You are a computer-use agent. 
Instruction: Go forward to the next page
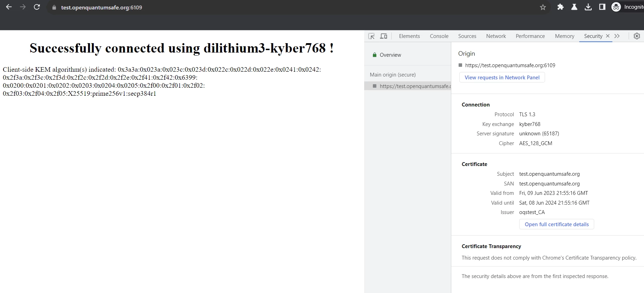point(23,7)
